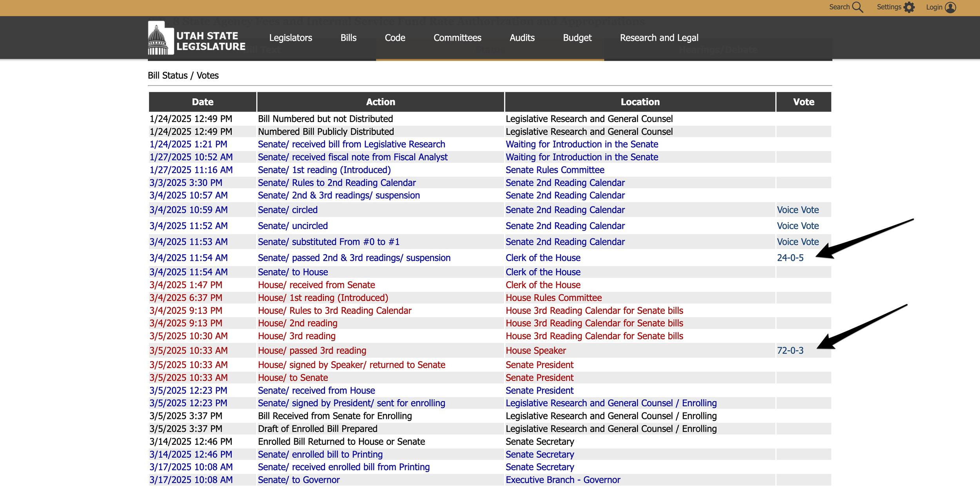
Task: Select the Committees menu entry
Action: (x=457, y=38)
